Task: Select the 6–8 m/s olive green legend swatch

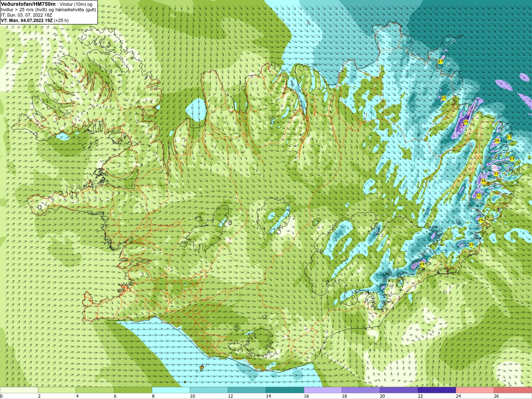Action: (133, 390)
